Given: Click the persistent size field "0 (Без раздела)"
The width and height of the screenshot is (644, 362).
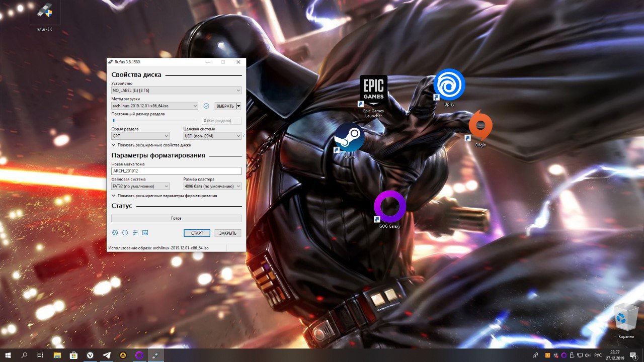Looking at the screenshot, I should 221,121.
